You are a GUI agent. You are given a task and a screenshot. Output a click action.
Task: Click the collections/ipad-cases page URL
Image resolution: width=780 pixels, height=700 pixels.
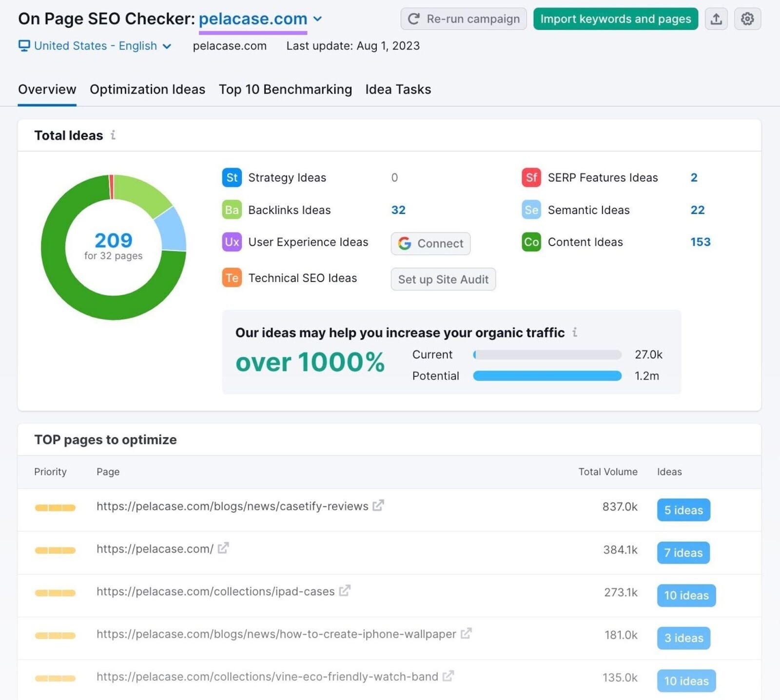(x=215, y=591)
